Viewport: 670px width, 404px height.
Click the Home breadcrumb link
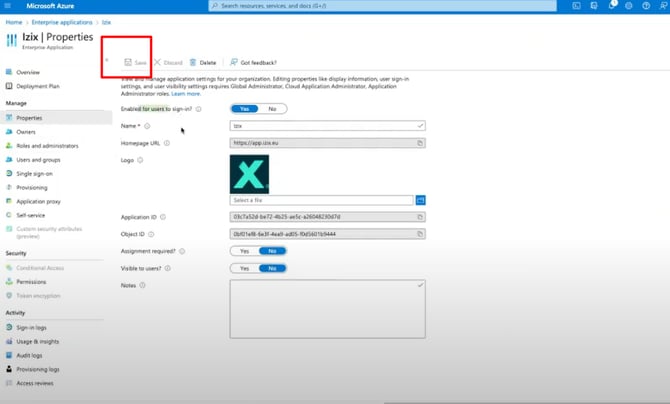click(x=14, y=22)
